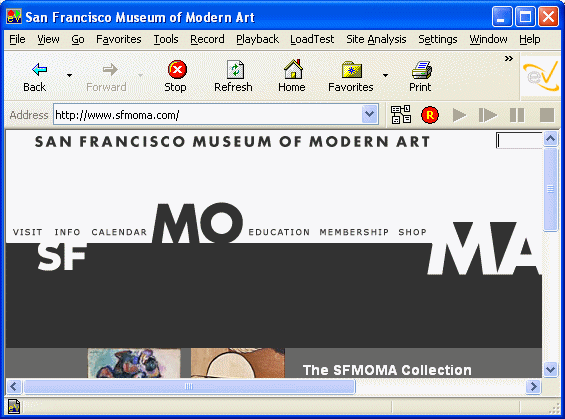Click the horizontal scrollbar thumb
565x419 pixels.
coord(189,387)
